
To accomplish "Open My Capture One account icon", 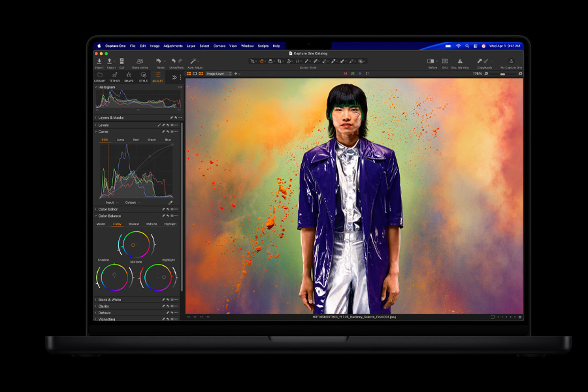I will tap(512, 61).
